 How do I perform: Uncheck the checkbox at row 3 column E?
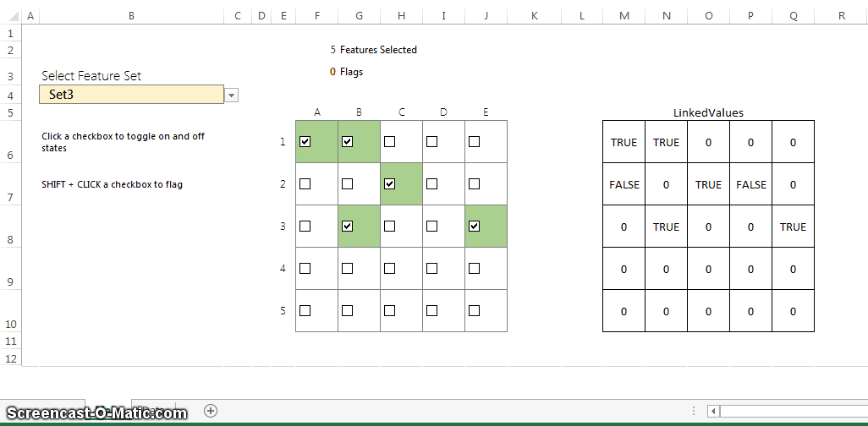[474, 227]
